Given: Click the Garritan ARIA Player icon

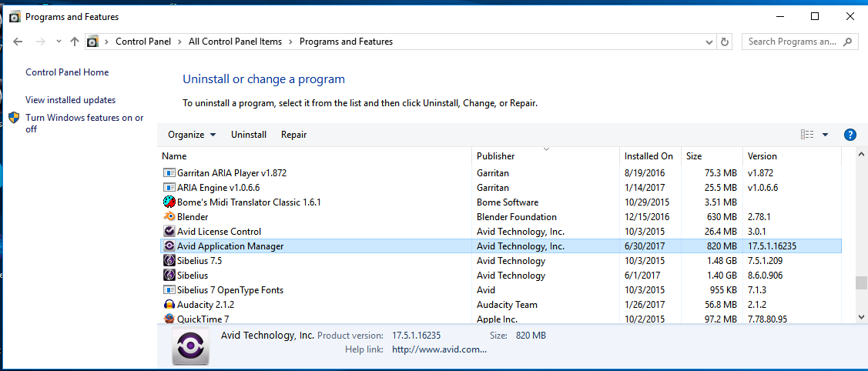Looking at the screenshot, I should tap(169, 173).
